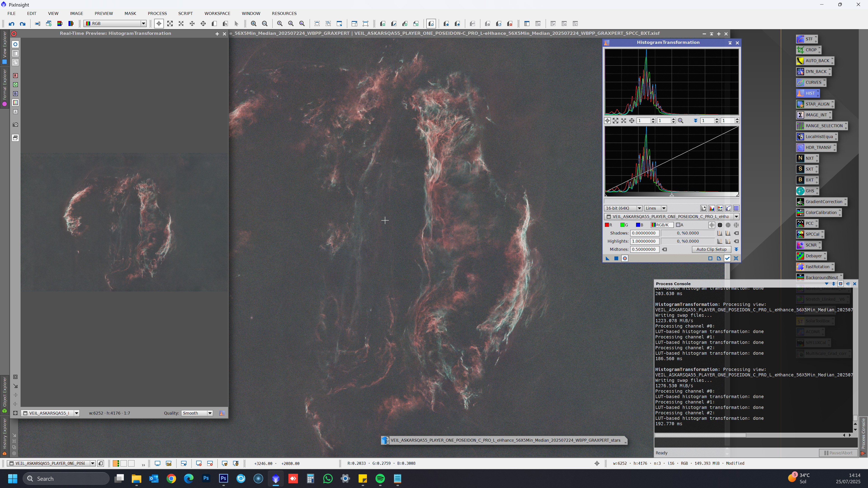The image size is (868, 488).
Task: Open Spotify from the taskbar
Action: 380,479
